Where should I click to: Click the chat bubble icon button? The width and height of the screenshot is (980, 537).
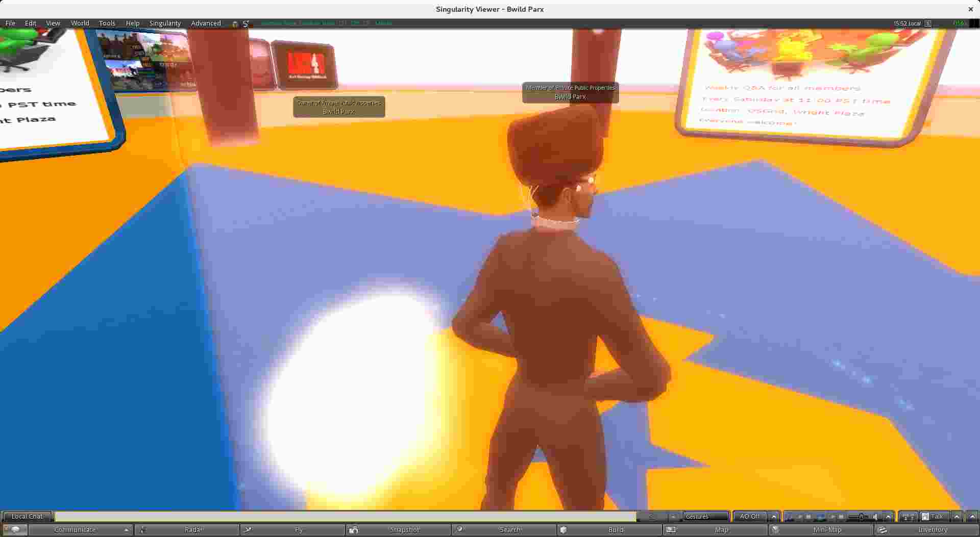[15, 530]
